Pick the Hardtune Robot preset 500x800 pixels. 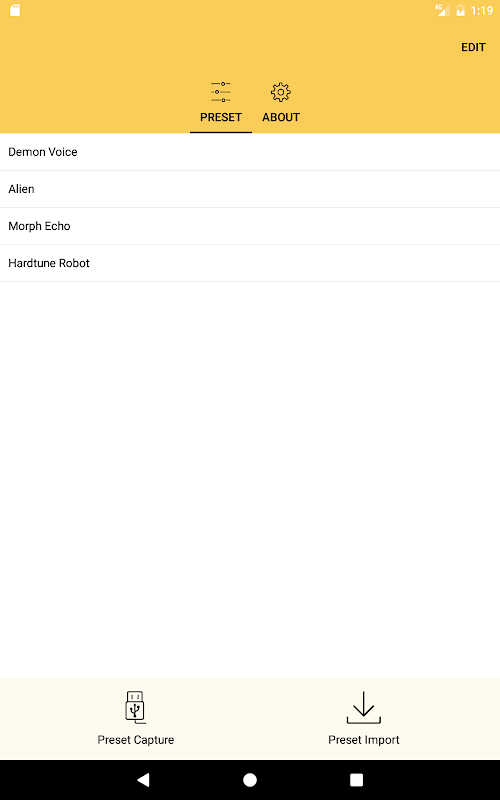click(x=250, y=263)
